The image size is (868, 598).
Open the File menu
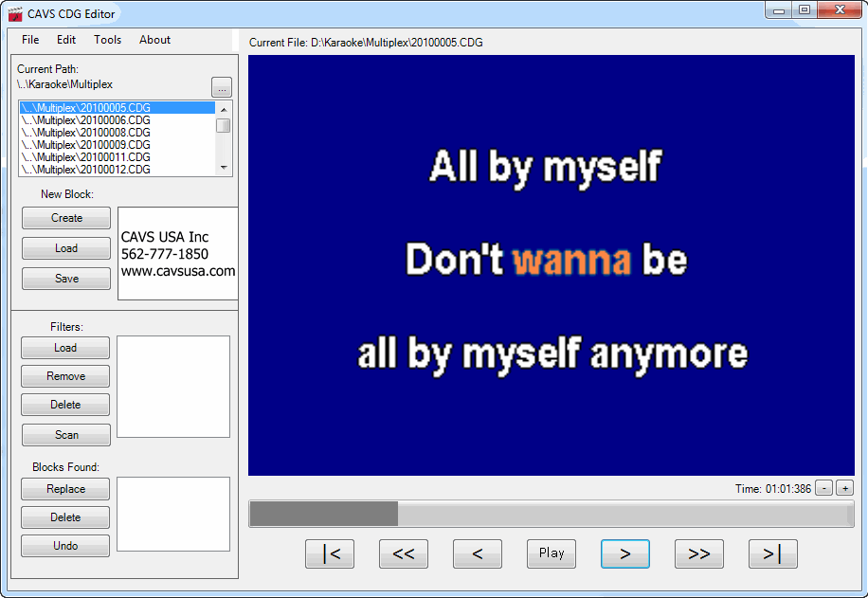point(30,40)
